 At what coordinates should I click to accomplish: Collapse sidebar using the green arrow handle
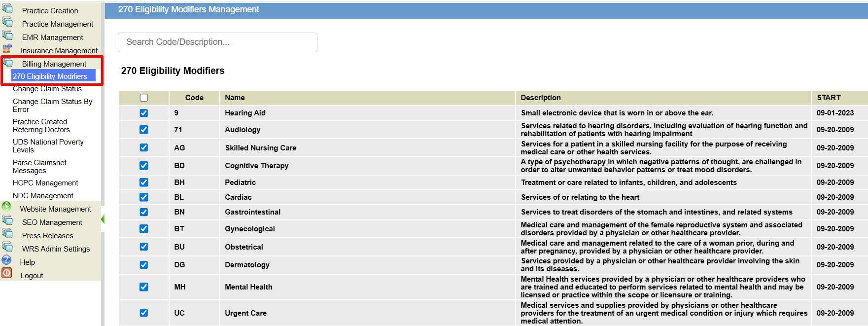pos(103,219)
